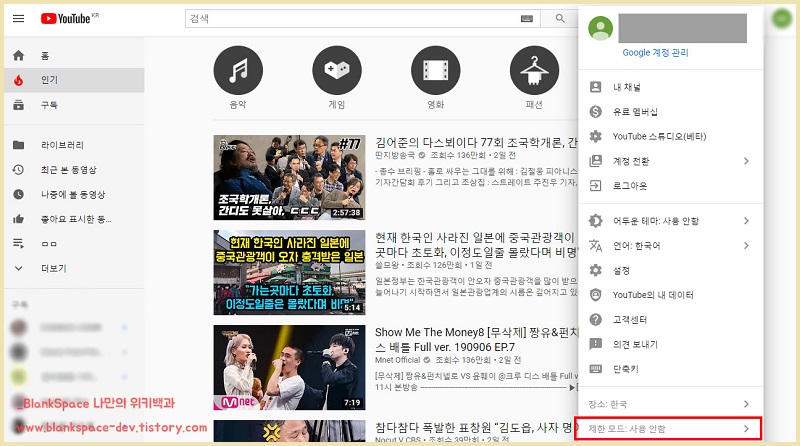Screen dimensions: 800x446
Task: Click the 어두운 테마 dark theme icon
Action: point(595,220)
